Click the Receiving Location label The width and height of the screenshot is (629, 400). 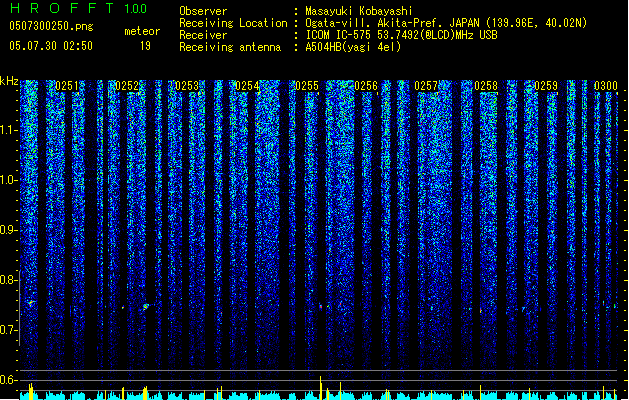coord(233,23)
